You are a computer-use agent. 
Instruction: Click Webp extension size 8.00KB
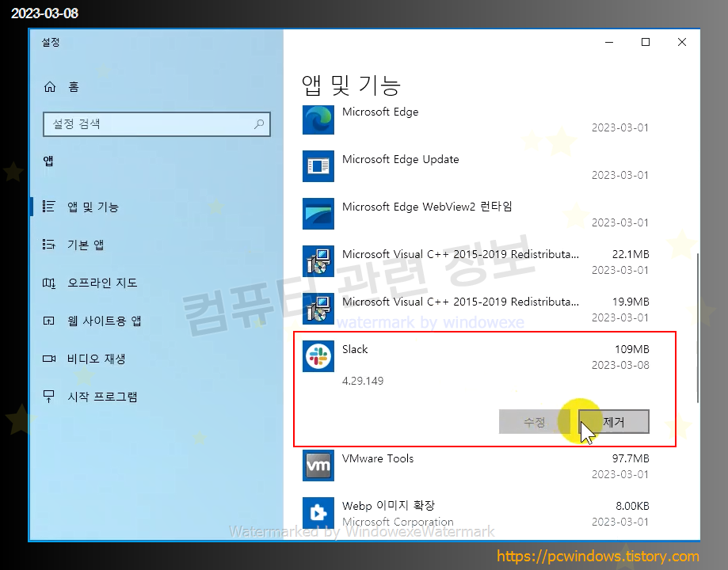(x=632, y=506)
